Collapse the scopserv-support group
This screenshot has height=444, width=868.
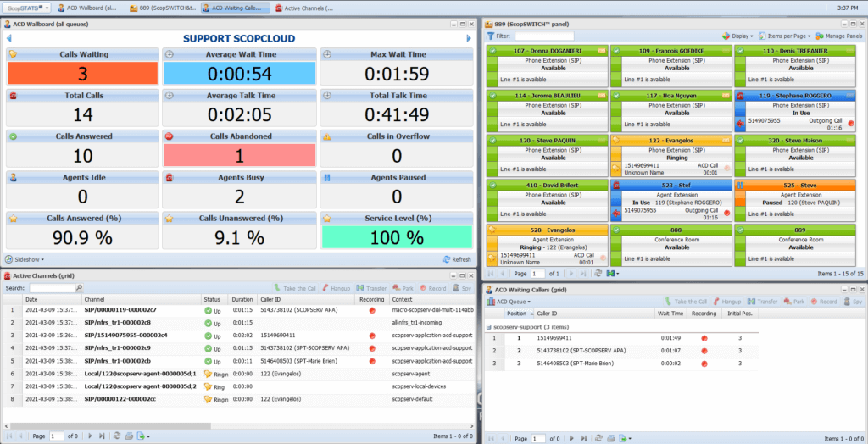488,326
